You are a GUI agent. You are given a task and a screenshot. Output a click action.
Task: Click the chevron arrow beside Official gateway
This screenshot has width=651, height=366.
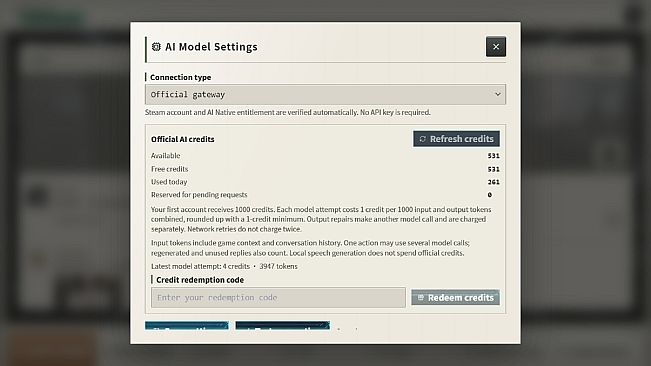497,95
